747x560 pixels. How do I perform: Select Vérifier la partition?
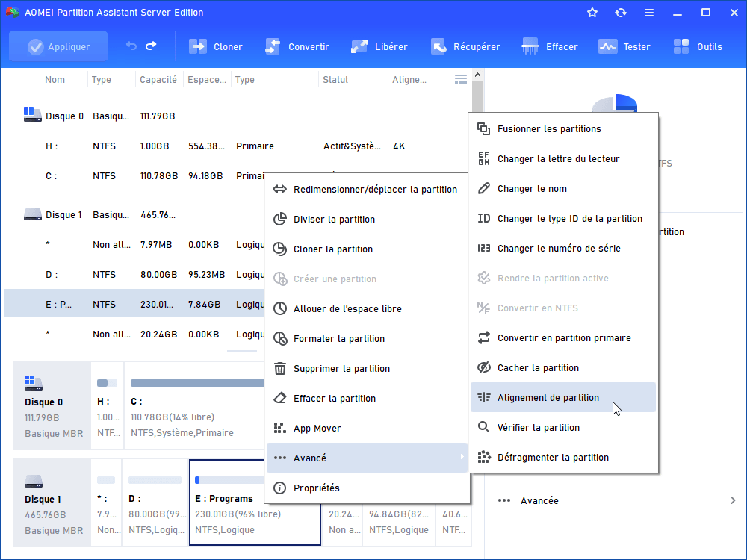coord(563,428)
